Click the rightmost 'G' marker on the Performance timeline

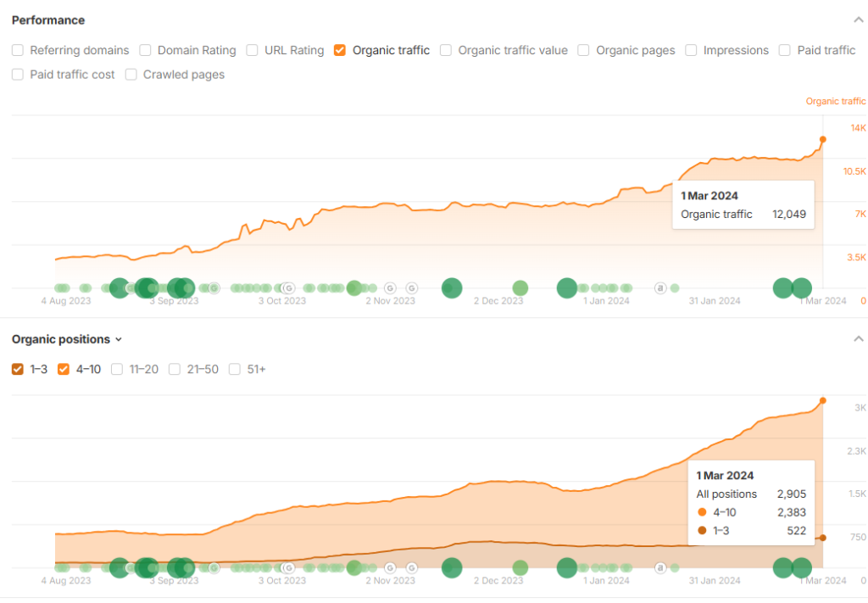click(x=412, y=288)
